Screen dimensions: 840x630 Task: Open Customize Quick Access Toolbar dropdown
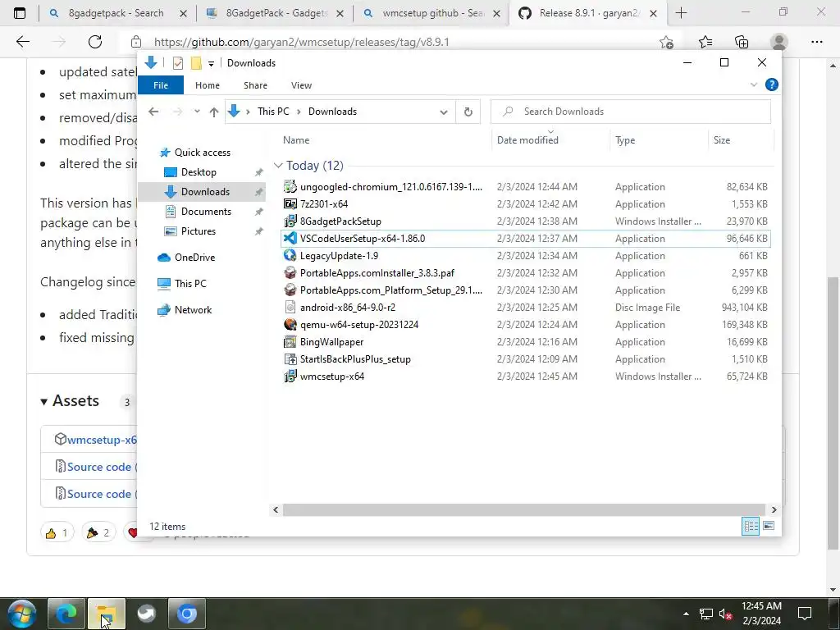pos(211,64)
